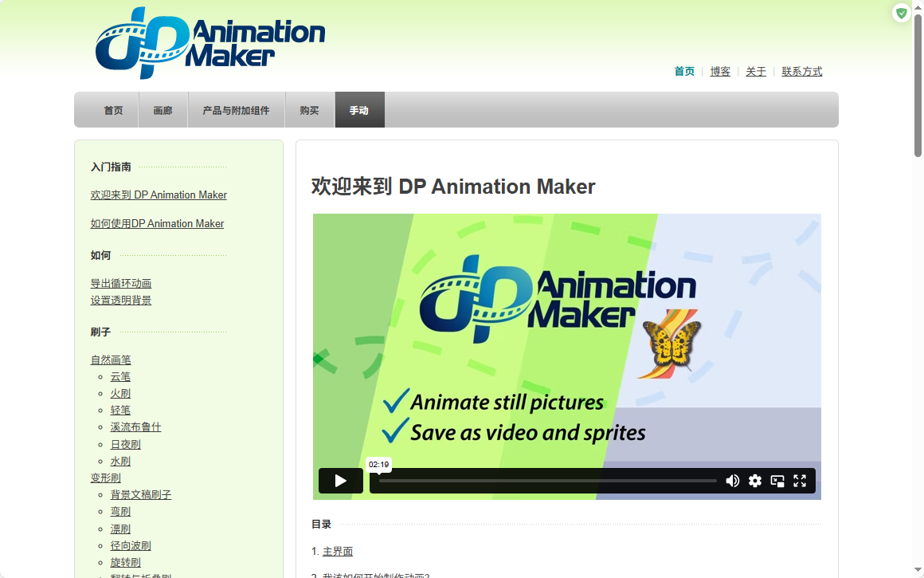Click the green shield extension icon
The height and width of the screenshot is (578, 924).
point(901,13)
